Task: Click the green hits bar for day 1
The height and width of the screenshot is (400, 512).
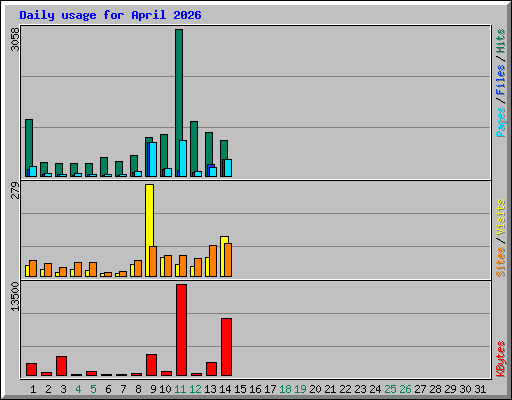Action: point(29,143)
